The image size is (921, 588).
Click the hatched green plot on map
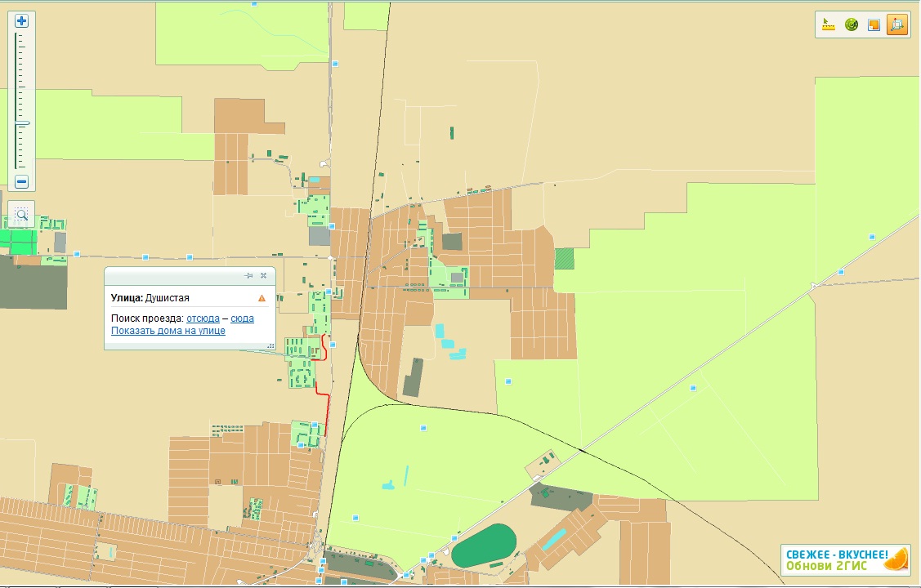click(564, 259)
